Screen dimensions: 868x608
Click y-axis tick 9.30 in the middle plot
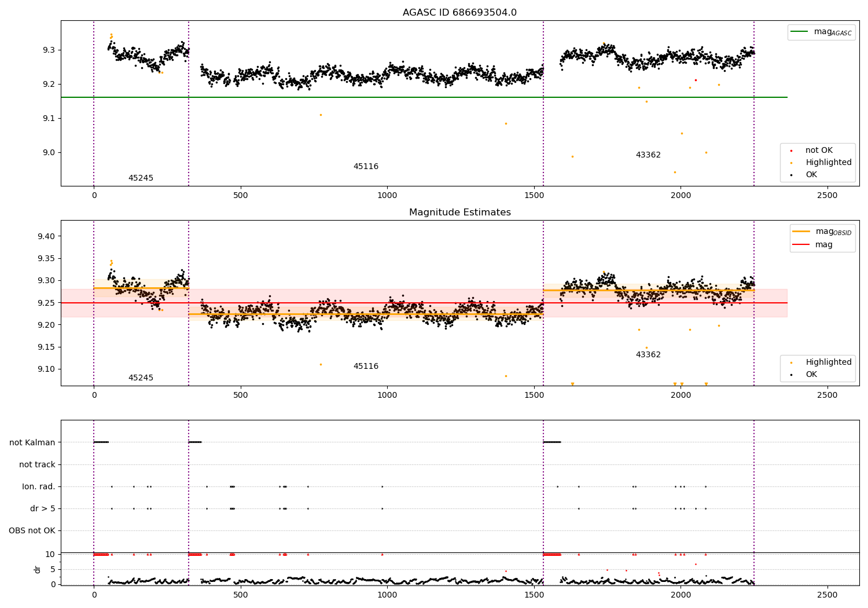47,280
